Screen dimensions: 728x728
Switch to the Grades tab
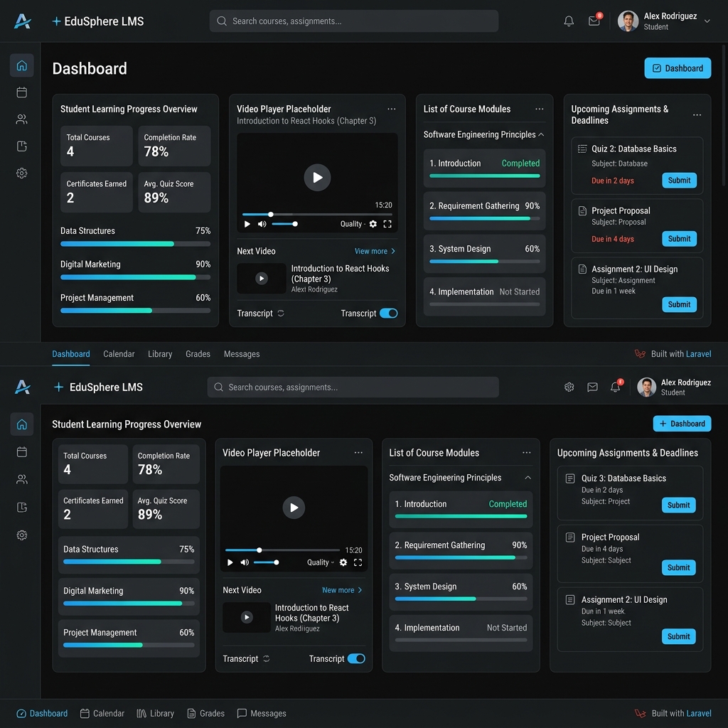(x=198, y=354)
